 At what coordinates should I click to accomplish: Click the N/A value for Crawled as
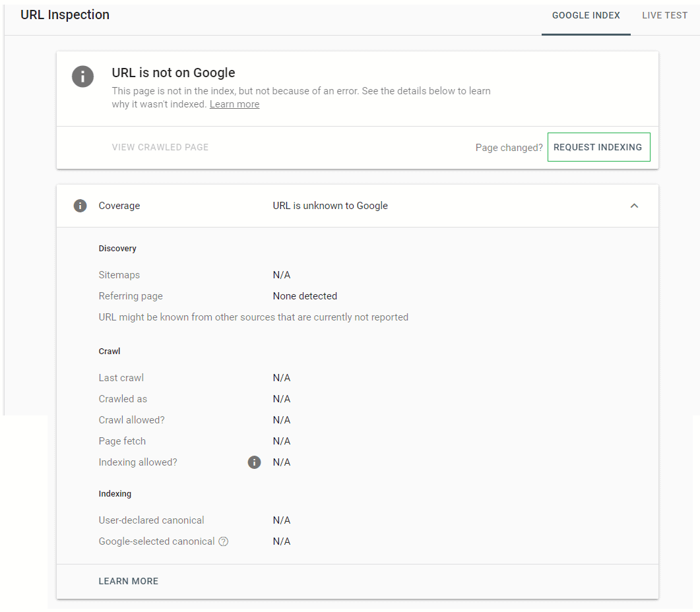282,398
